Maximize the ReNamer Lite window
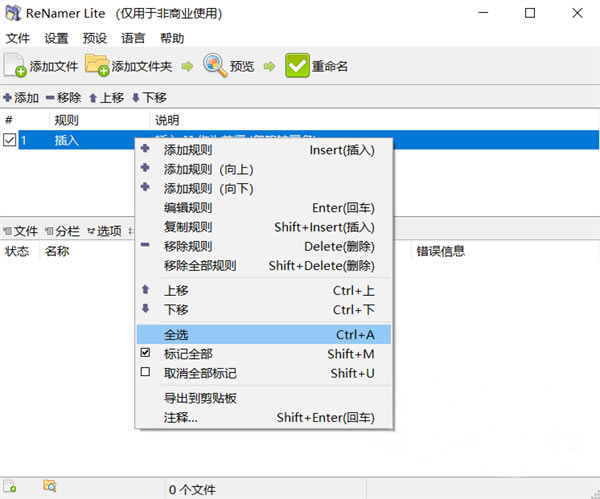This screenshot has height=499, width=600. pos(530,13)
